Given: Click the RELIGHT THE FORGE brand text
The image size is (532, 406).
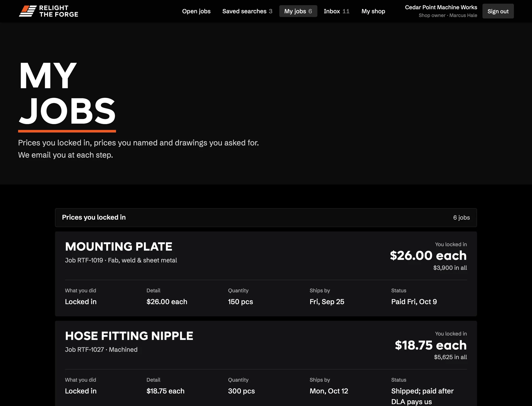Looking at the screenshot, I should [x=59, y=11].
